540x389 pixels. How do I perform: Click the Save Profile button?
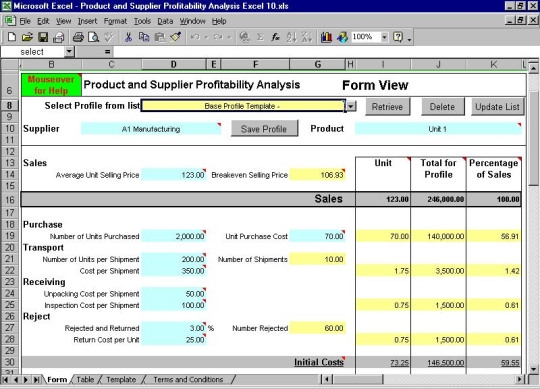264,129
